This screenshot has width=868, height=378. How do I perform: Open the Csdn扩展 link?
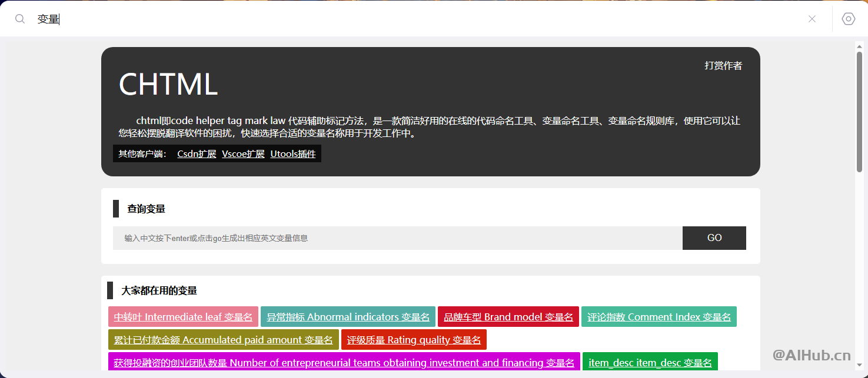(196, 153)
